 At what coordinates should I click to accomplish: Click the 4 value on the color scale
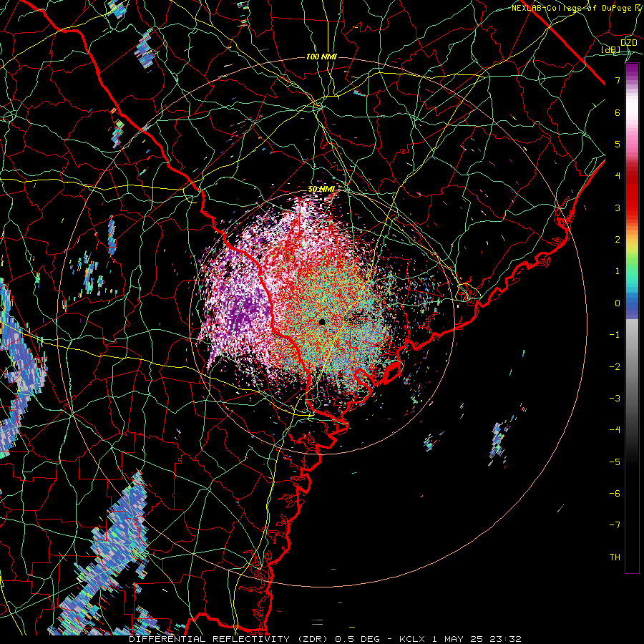pyautogui.click(x=618, y=176)
